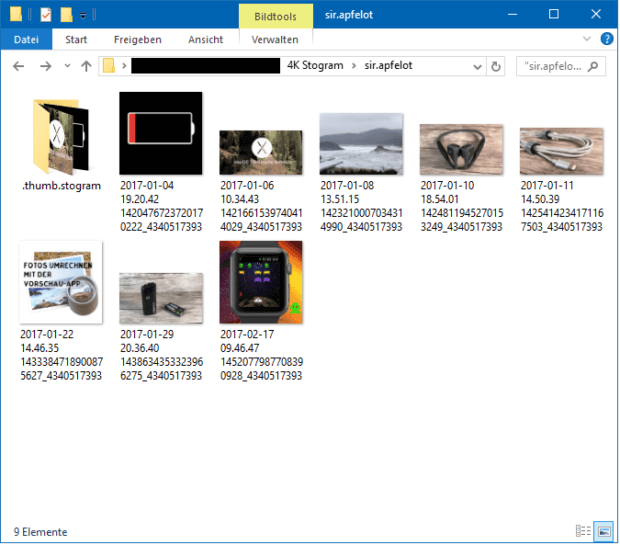Switch to the Ansicht ribbon tab

[205, 40]
